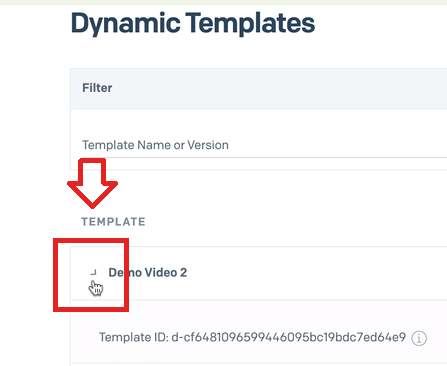Image resolution: width=447 pixels, height=366 pixels.
Task: Click empty space beside TEMPLATE header
Action: pyautogui.click(x=293, y=222)
